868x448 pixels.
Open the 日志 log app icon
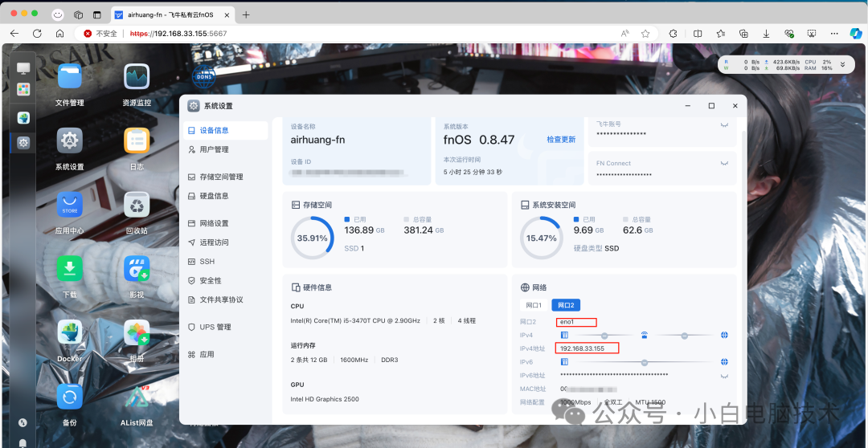137,141
